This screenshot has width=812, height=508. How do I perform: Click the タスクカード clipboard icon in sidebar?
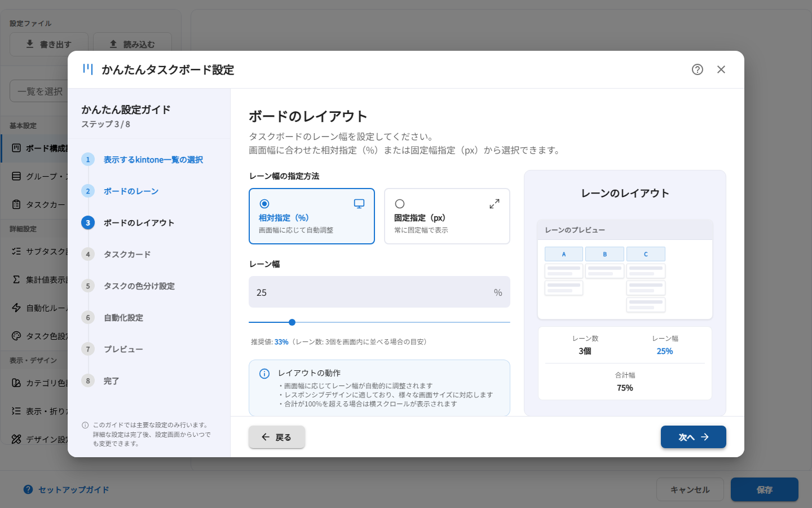16,204
